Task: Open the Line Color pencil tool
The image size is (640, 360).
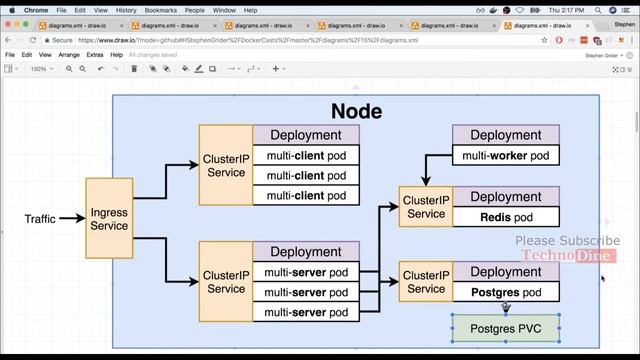Action: coord(199,69)
